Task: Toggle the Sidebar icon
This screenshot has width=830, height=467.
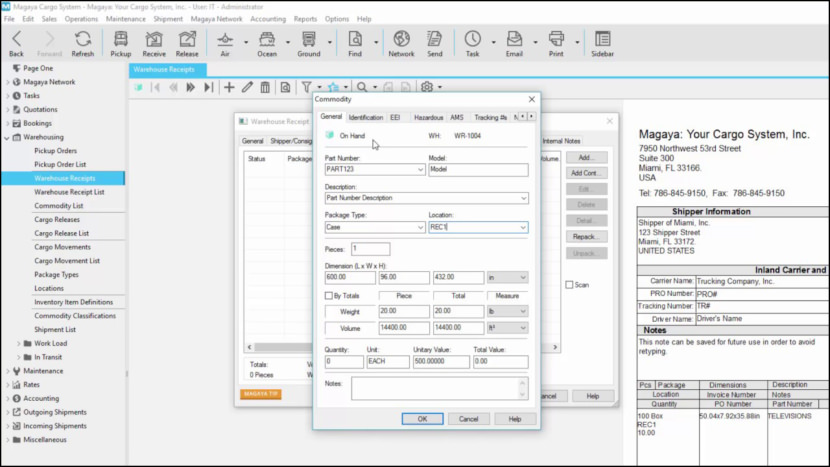Action: tap(602, 39)
